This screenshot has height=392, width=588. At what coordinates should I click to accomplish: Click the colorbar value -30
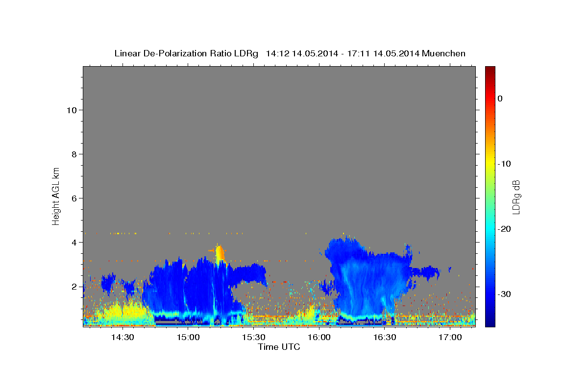pos(505,294)
